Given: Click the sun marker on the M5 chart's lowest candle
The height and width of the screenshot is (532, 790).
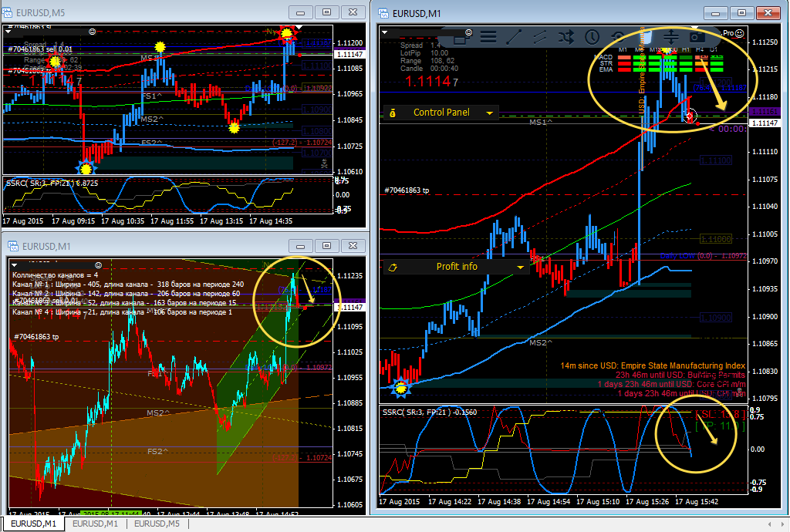Looking at the screenshot, I should click(x=86, y=167).
